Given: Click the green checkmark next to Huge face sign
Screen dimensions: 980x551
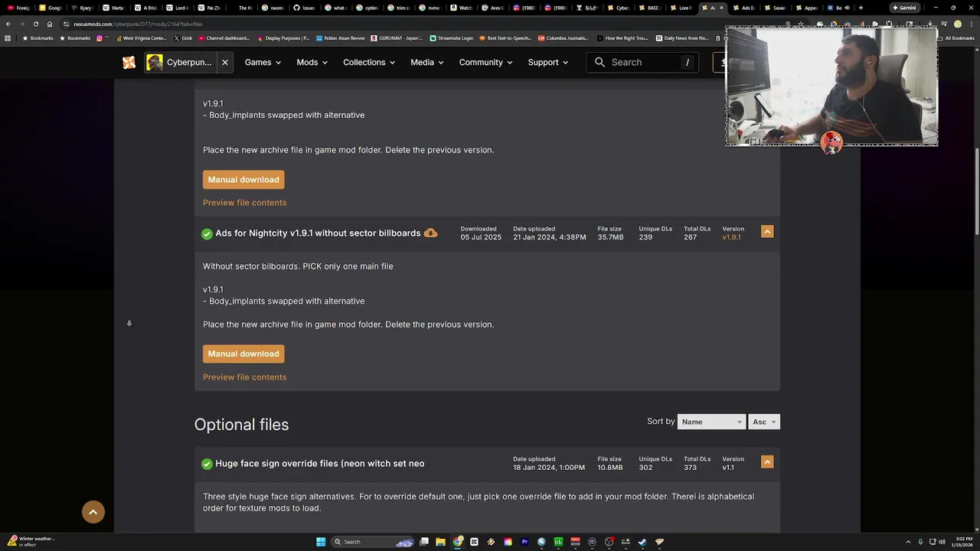Looking at the screenshot, I should pos(207,464).
